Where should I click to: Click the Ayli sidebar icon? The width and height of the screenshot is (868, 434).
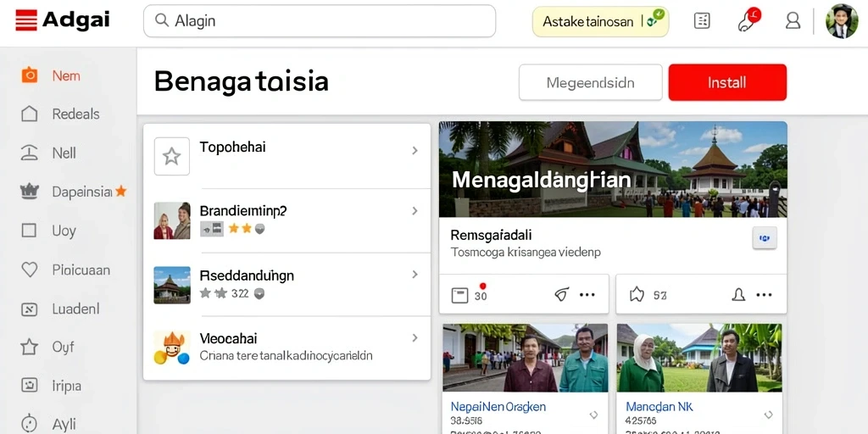(x=29, y=424)
